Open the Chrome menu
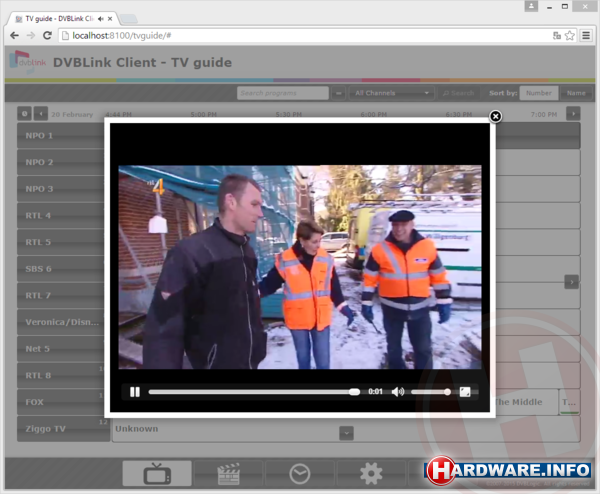 coord(586,36)
